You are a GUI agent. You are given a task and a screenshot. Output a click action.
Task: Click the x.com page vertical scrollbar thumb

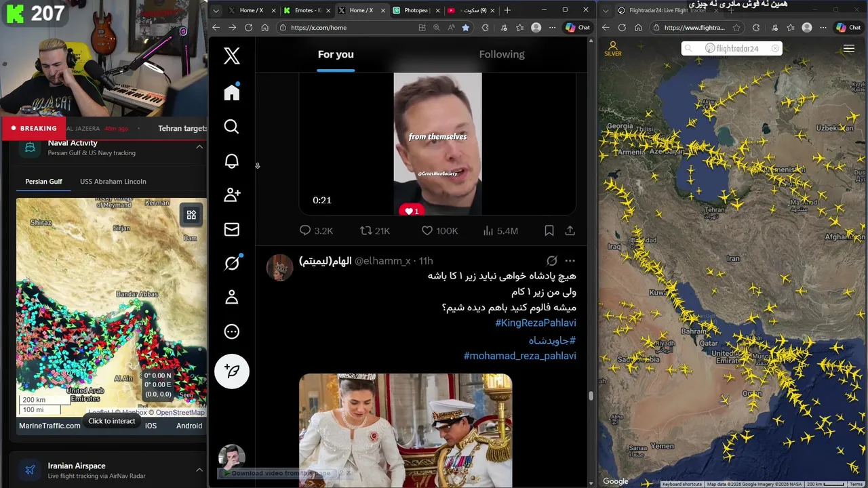(x=591, y=396)
